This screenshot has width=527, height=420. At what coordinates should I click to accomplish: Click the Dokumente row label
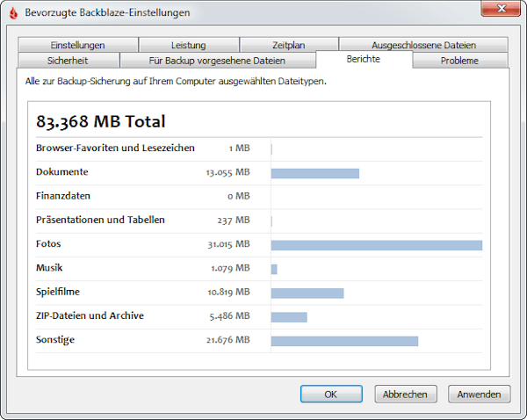pos(62,172)
